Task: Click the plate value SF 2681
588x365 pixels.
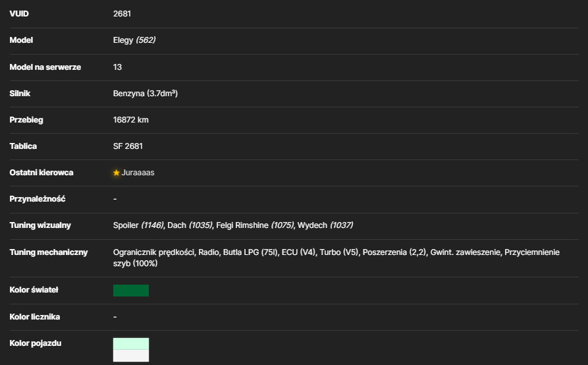Action: 128,146
